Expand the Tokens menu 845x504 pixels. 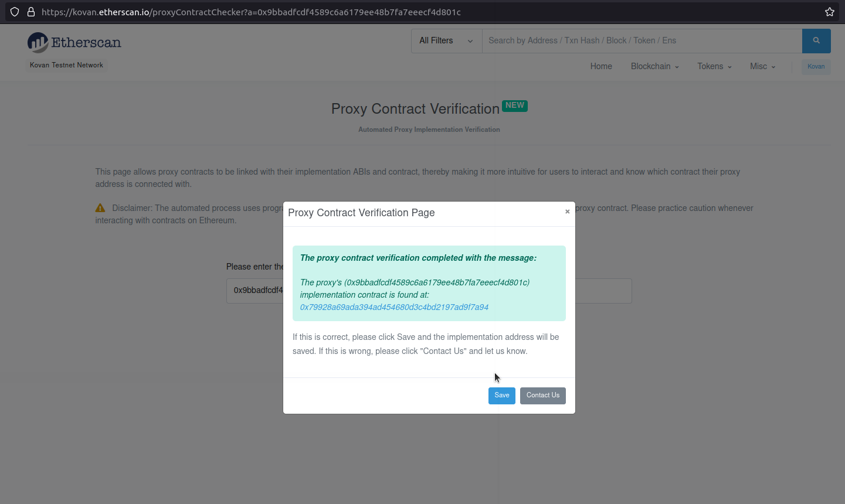pyautogui.click(x=714, y=66)
